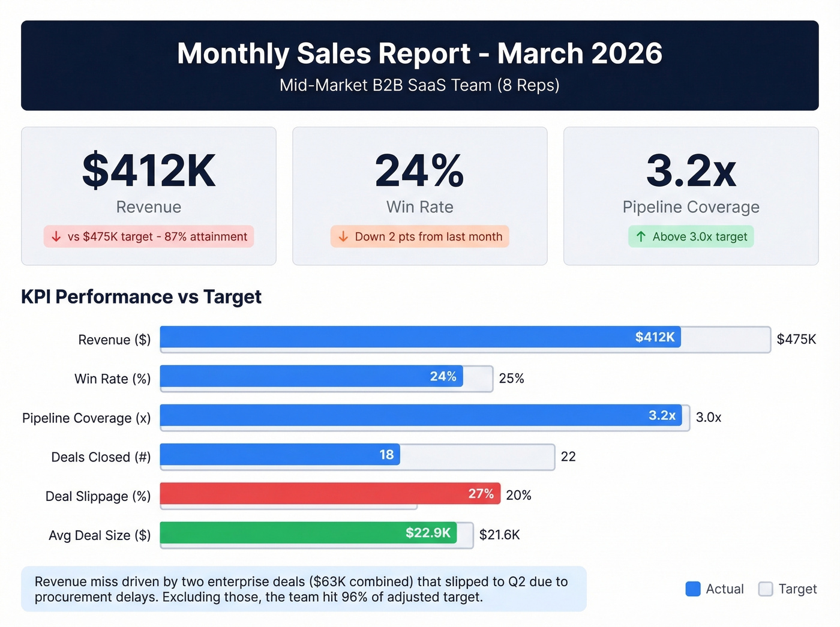Select the revenue miss annotation box
The height and width of the screenshot is (627, 840).
coord(303,589)
